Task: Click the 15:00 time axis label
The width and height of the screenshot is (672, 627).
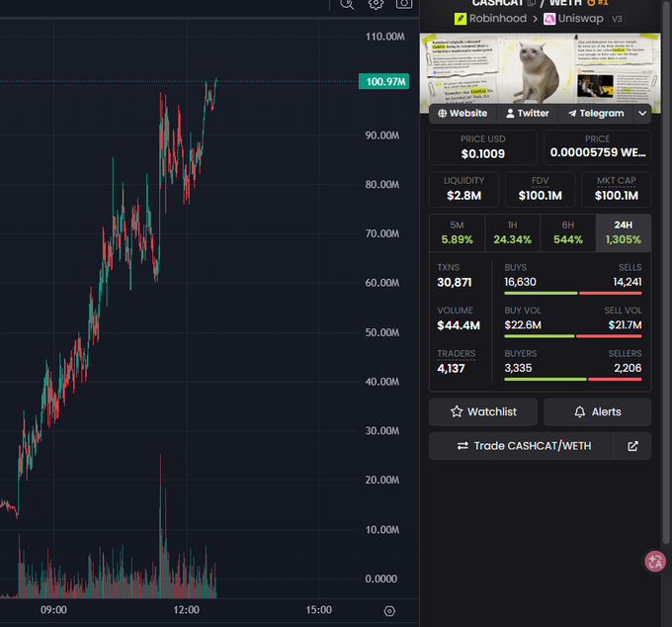Action: point(319,610)
